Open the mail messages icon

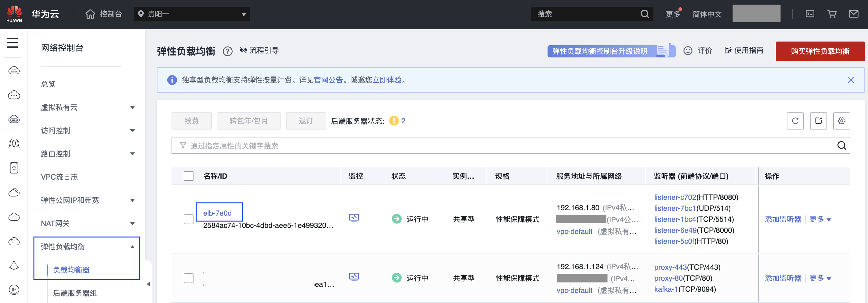[854, 14]
